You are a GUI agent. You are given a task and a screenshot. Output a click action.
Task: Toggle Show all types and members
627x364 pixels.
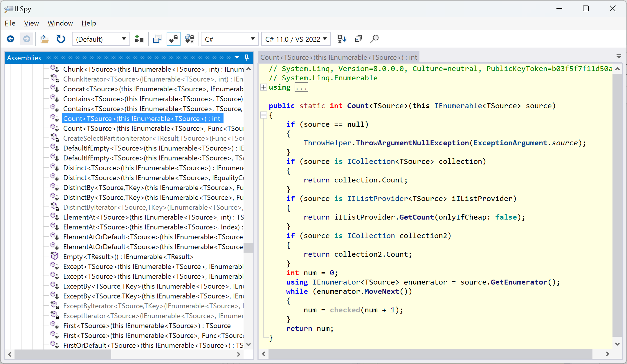[x=190, y=39]
